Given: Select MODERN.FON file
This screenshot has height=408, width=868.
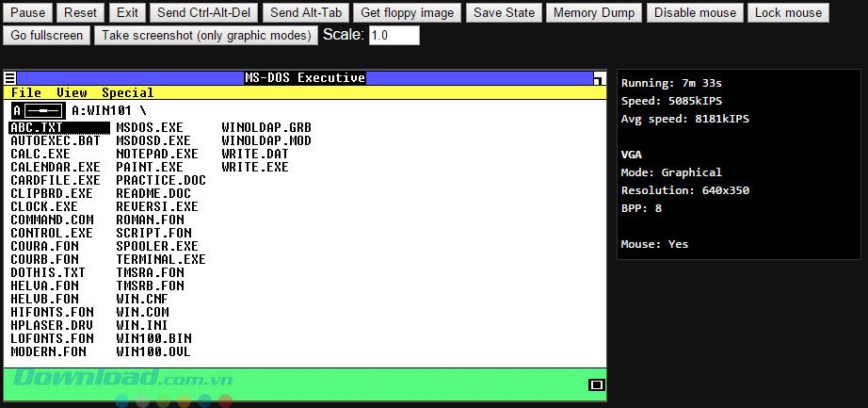Looking at the screenshot, I should (48, 351).
